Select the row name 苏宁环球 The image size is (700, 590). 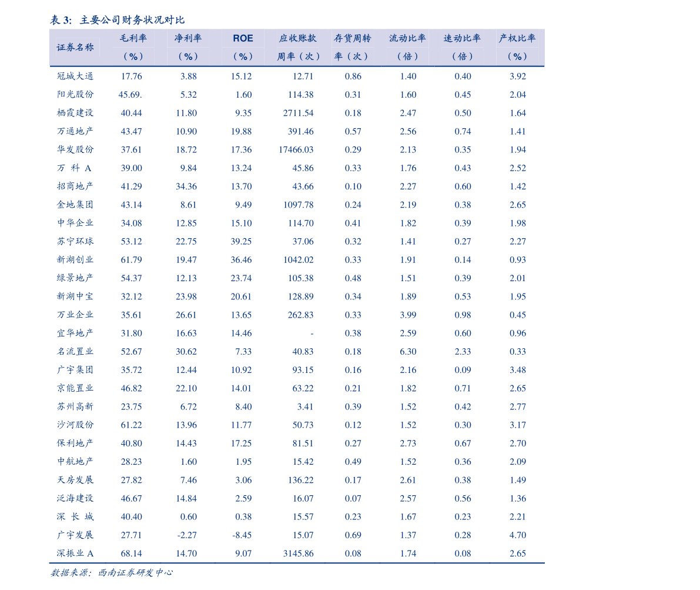pos(75,241)
